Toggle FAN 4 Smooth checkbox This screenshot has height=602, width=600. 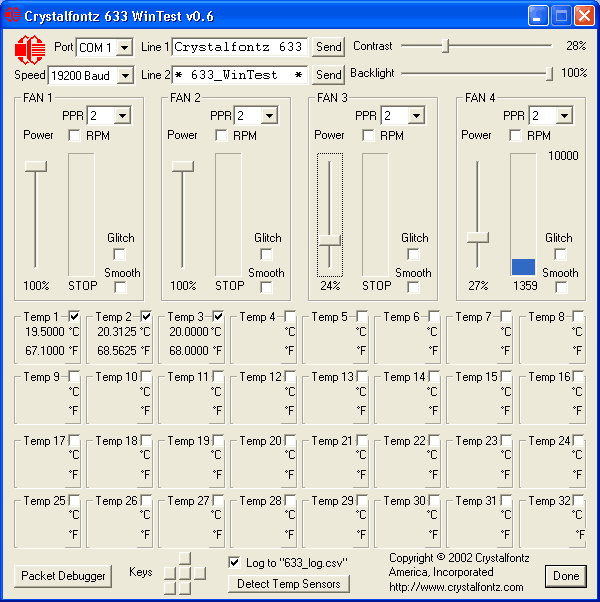(x=561, y=287)
